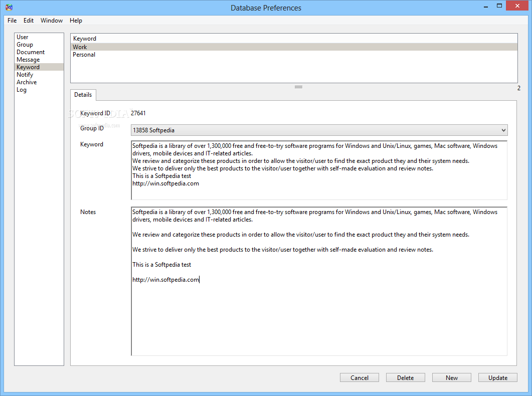Select Group in the sidebar list
The image size is (532, 396).
point(39,45)
